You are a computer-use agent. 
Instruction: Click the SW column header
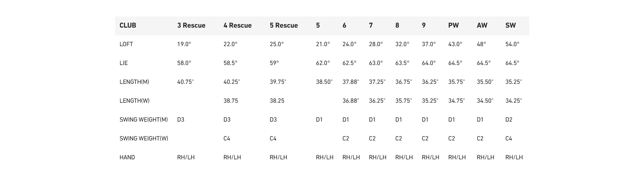pyautogui.click(x=510, y=26)
